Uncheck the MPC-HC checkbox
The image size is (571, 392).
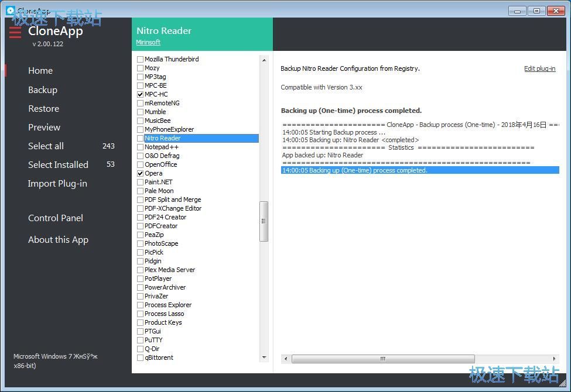(140, 94)
